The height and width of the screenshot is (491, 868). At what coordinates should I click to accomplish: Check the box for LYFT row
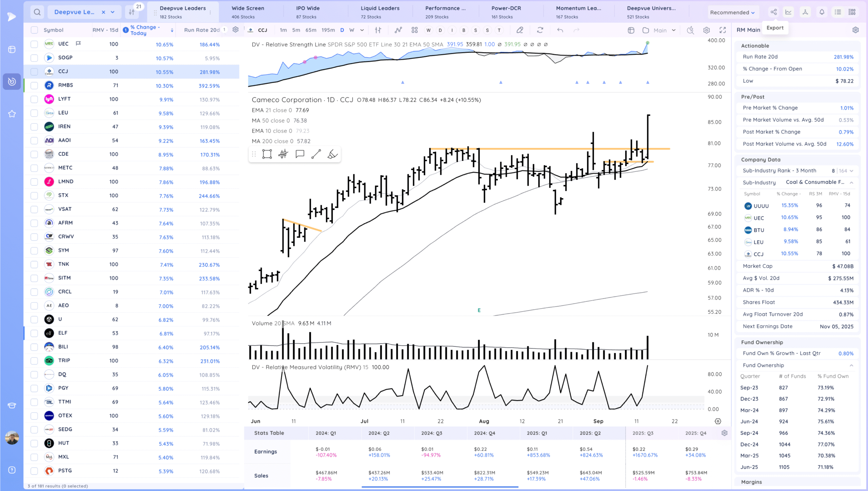[34, 99]
